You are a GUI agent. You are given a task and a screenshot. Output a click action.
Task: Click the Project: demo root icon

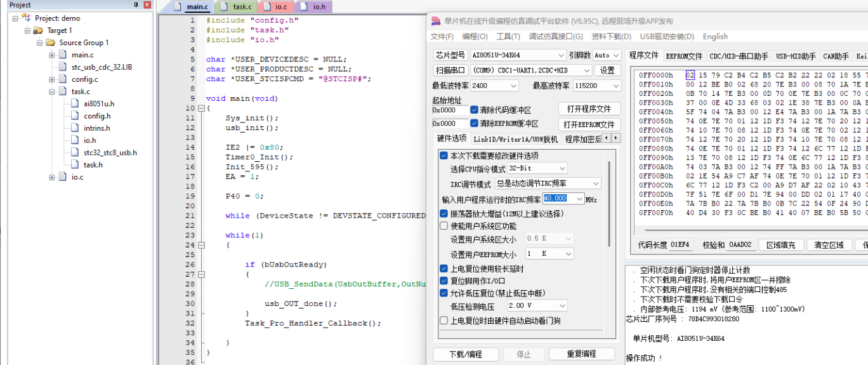[26, 18]
